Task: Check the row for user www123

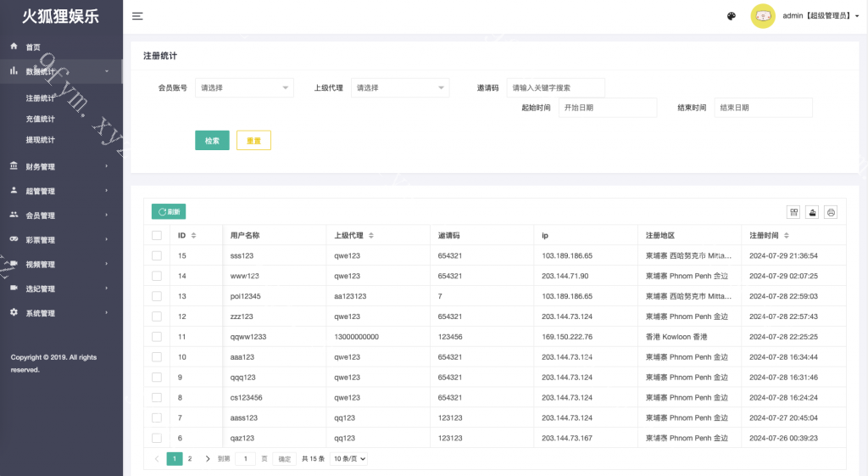Action: 157,276
